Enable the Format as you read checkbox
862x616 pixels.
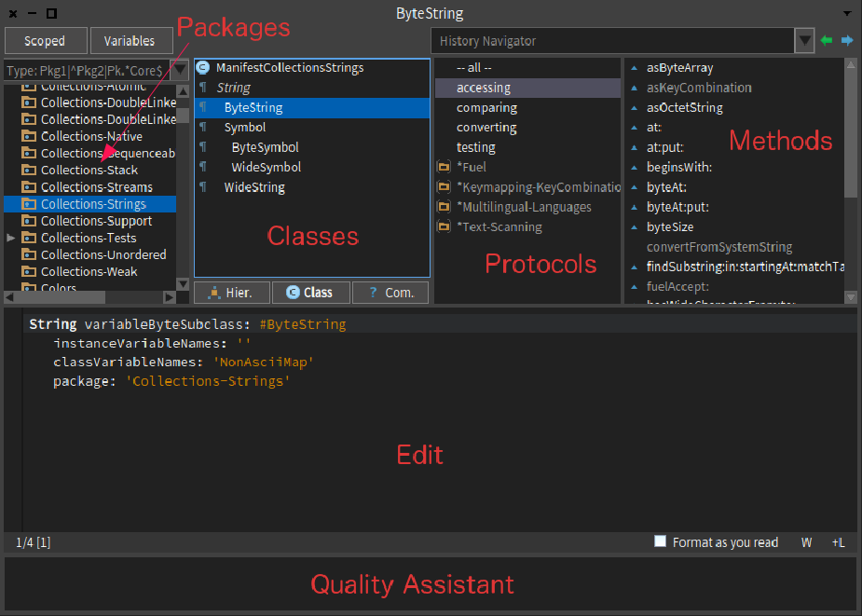pos(661,541)
